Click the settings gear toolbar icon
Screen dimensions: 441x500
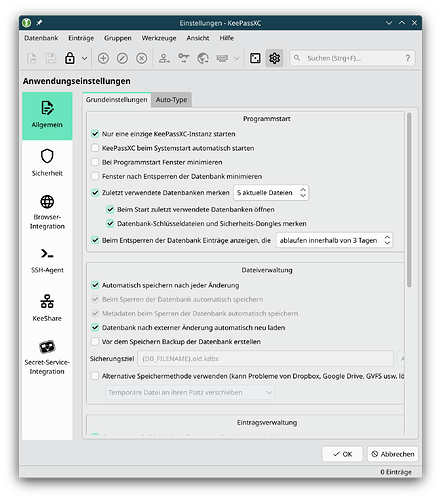274,58
